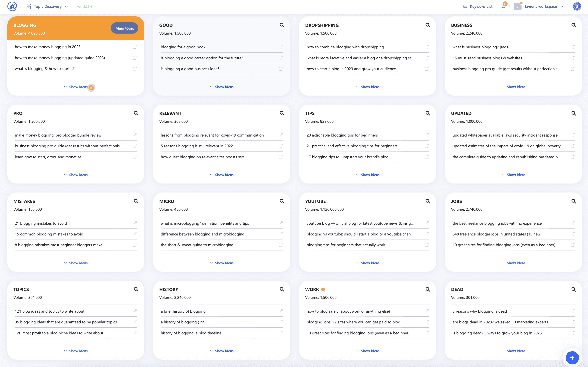
Task: Expand Show ideas on BLOGGING card
Action: coord(76,87)
